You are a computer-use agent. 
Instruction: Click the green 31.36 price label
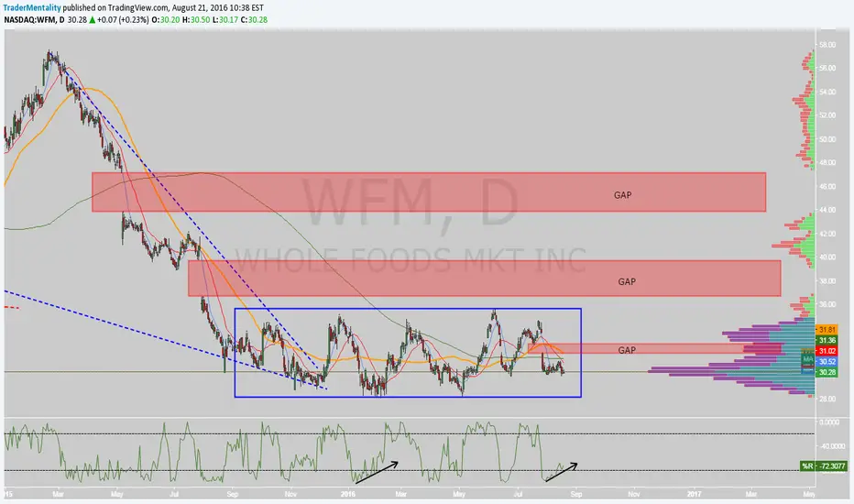click(x=827, y=340)
